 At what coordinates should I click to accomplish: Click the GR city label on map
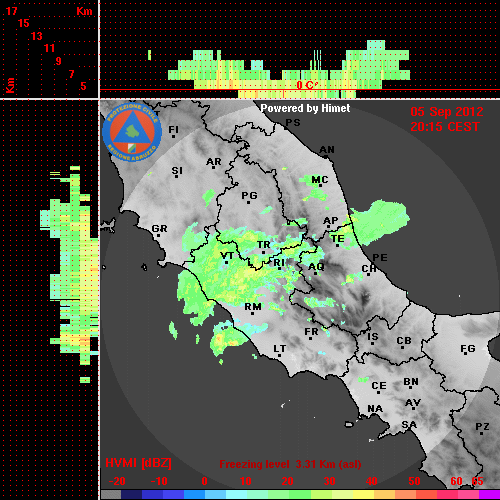click(159, 229)
